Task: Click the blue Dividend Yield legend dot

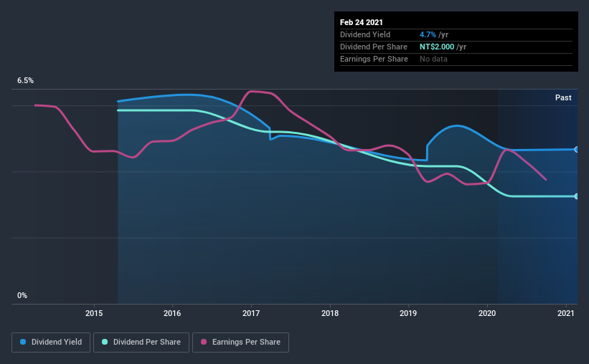Action: tap(23, 342)
